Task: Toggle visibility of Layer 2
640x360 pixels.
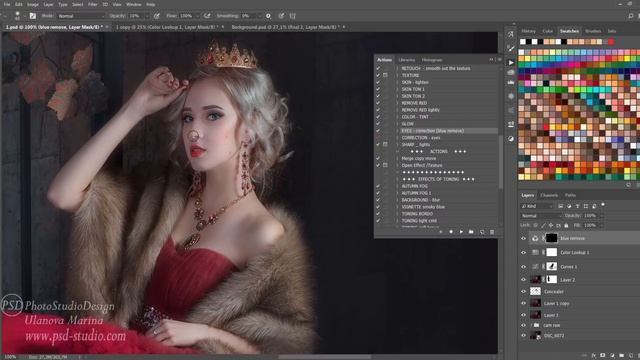Action: 524,280
